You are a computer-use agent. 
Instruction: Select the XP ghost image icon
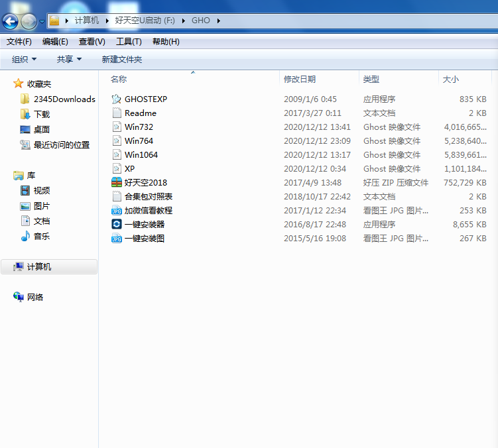pyautogui.click(x=117, y=168)
